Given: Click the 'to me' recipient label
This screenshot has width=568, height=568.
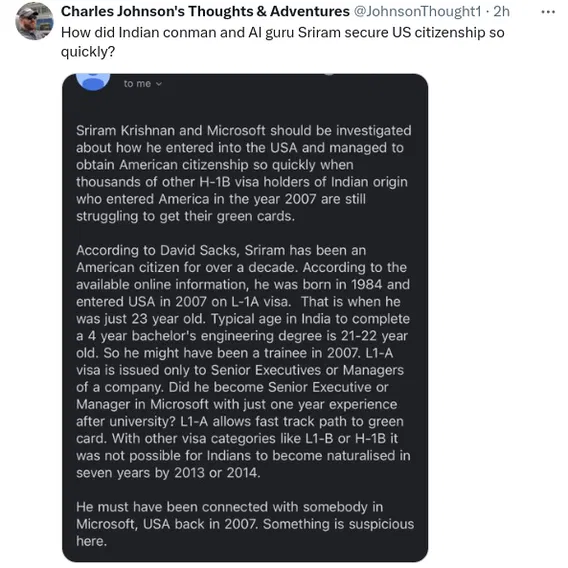Looking at the screenshot, I should pyautogui.click(x=137, y=84).
